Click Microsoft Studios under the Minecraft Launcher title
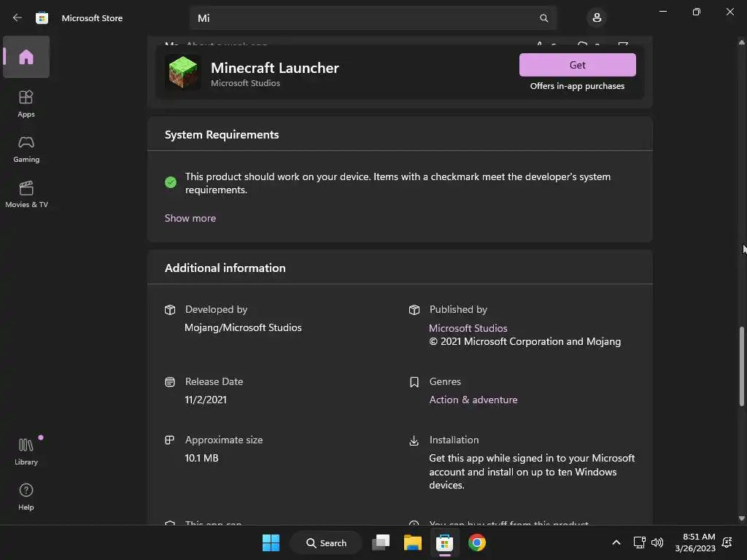This screenshot has height=560, width=747. [x=245, y=83]
